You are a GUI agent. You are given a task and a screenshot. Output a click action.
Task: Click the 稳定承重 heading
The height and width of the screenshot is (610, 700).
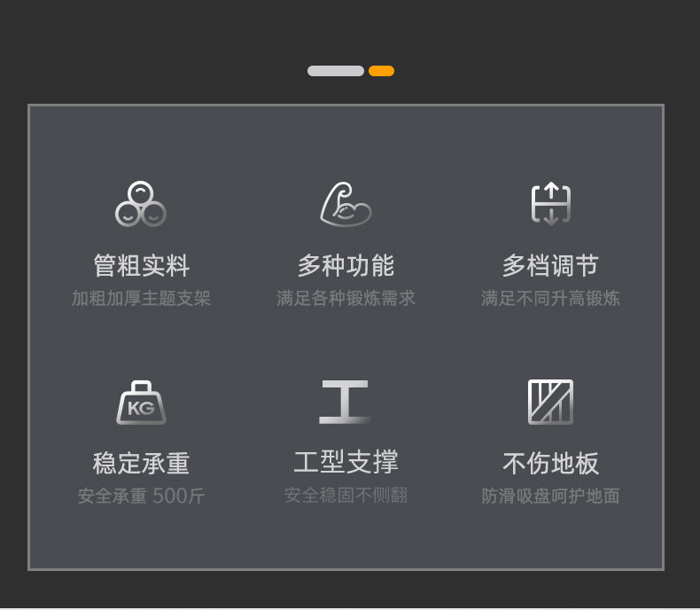pyautogui.click(x=142, y=463)
